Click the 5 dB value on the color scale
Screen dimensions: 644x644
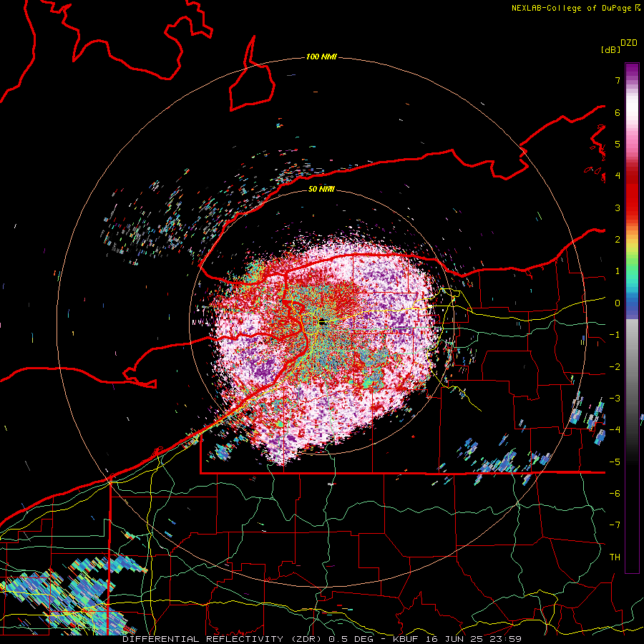[x=618, y=144]
